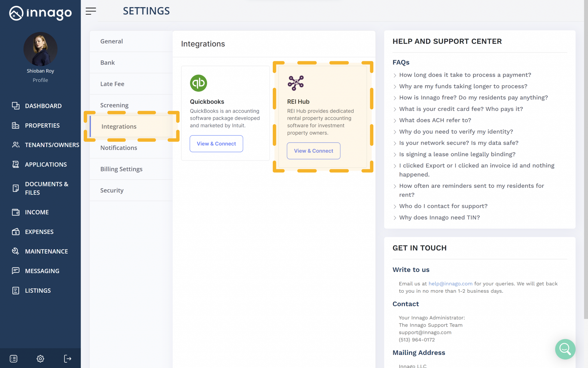
Task: Open the green chat search bubble
Action: tap(565, 349)
